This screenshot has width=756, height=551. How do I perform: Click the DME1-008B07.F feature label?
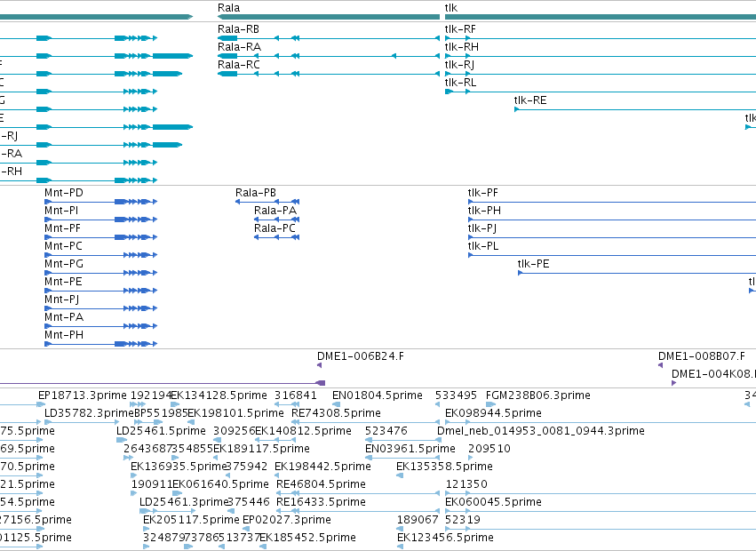coord(702,356)
